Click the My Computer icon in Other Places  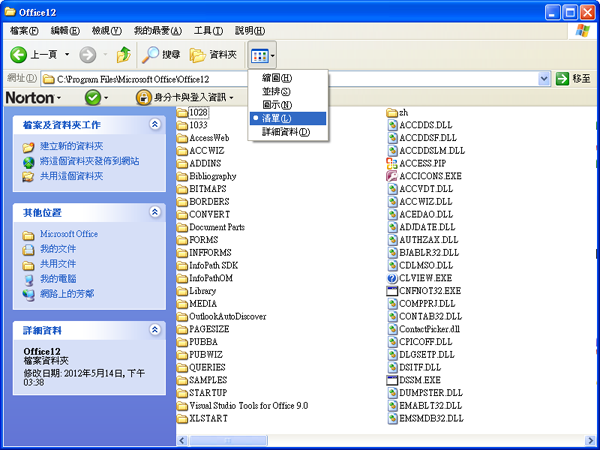pos(29,280)
